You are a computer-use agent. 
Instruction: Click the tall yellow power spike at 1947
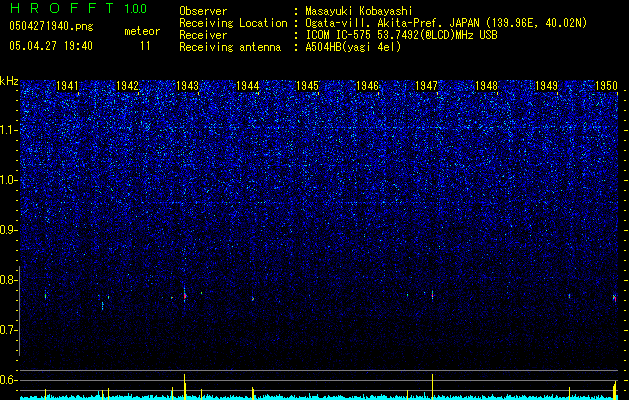432,386
